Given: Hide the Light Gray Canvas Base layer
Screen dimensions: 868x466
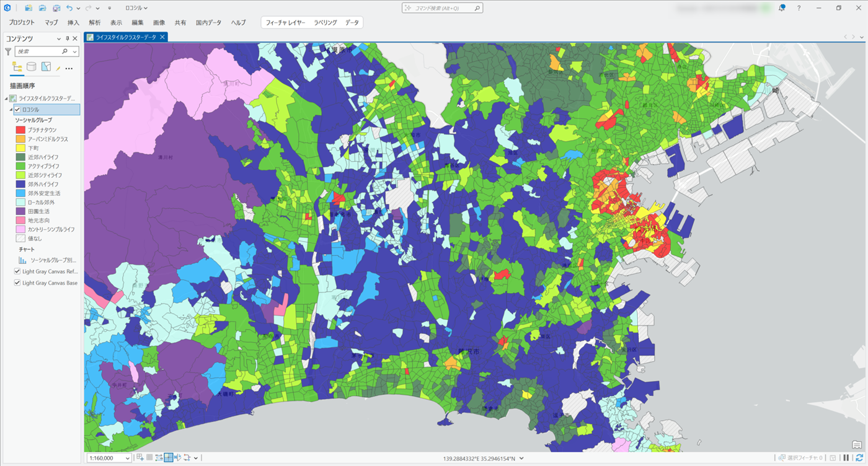Looking at the screenshot, I should click(x=17, y=283).
